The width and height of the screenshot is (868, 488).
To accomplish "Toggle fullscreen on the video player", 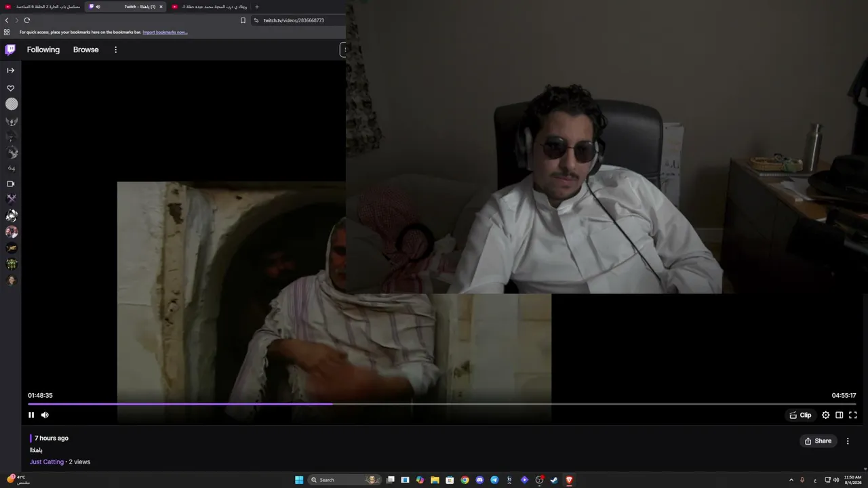I will tap(853, 415).
